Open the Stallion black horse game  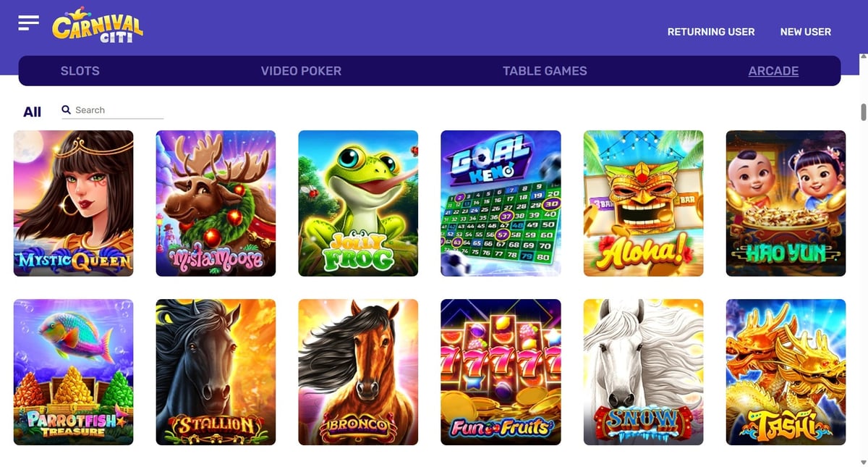point(216,372)
